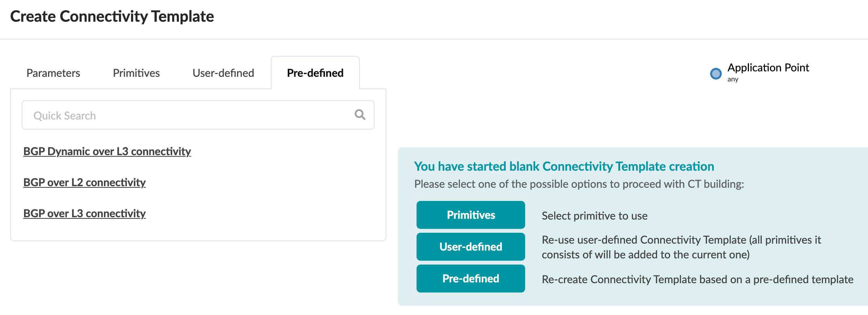The image size is (868, 315).
Task: Pick BGP over L3 connectivity link
Action: [85, 213]
